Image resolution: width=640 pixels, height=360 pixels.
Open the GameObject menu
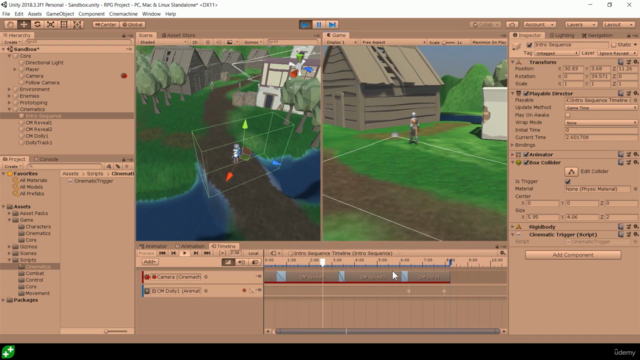(x=60, y=14)
